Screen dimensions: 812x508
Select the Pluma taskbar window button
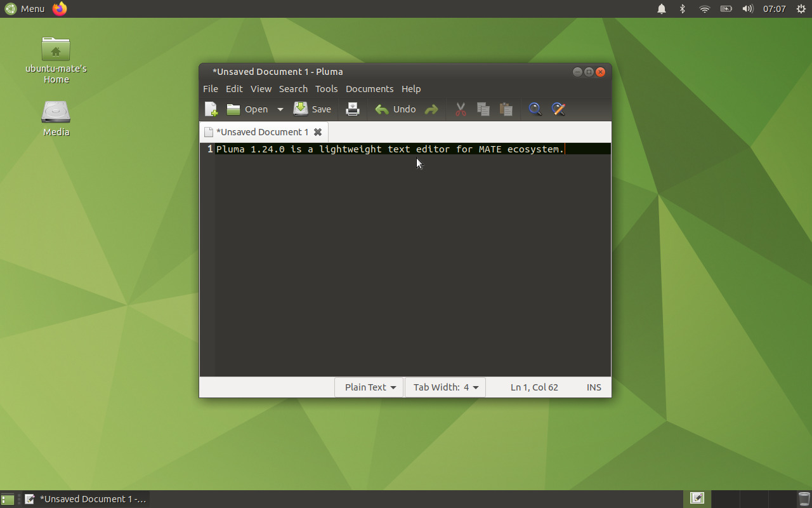coord(86,499)
